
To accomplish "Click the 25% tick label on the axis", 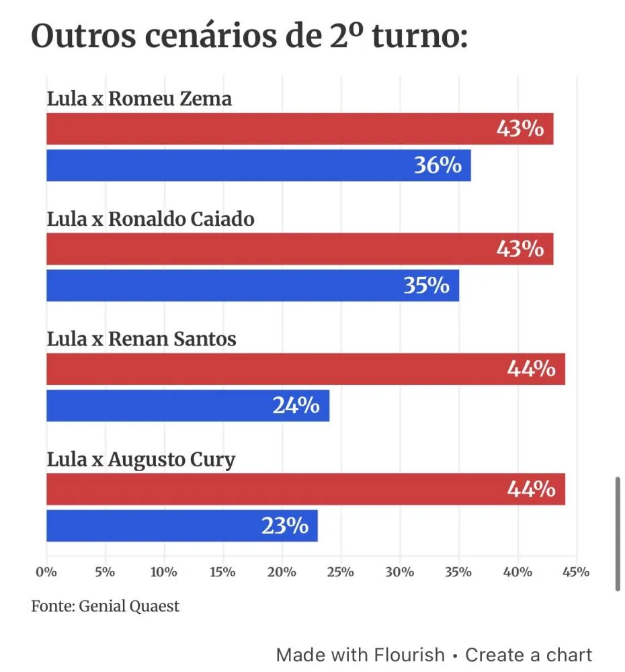I will tap(341, 573).
